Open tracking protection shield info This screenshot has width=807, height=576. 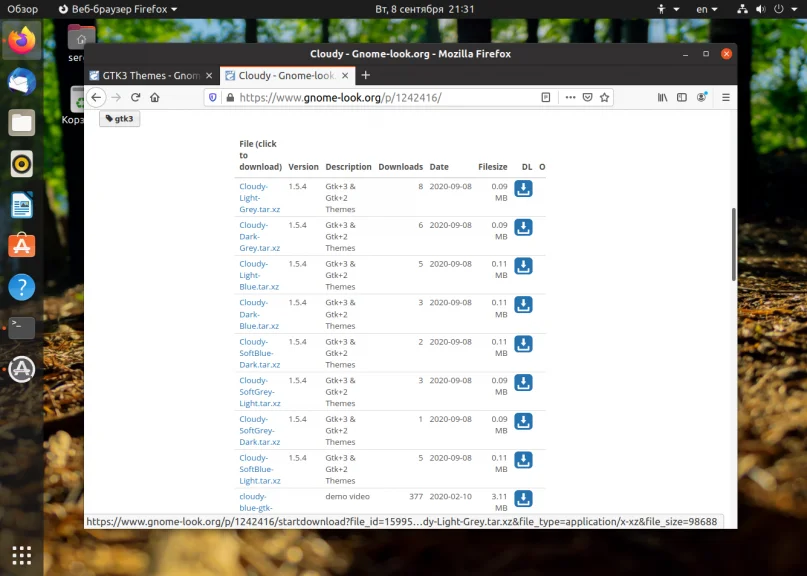pos(213,97)
